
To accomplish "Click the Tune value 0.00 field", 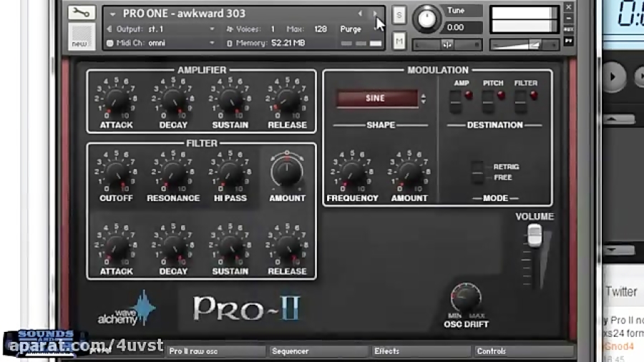I will tap(463, 27).
